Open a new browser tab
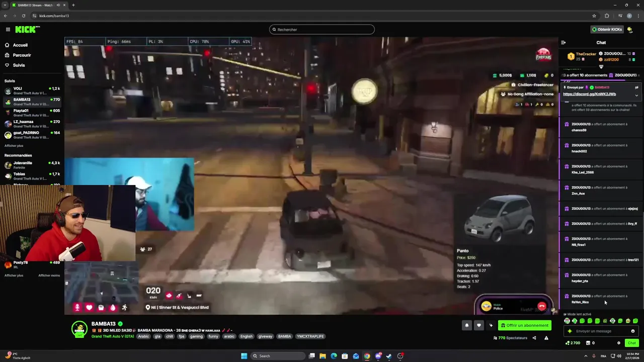 pyautogui.click(x=73, y=5)
